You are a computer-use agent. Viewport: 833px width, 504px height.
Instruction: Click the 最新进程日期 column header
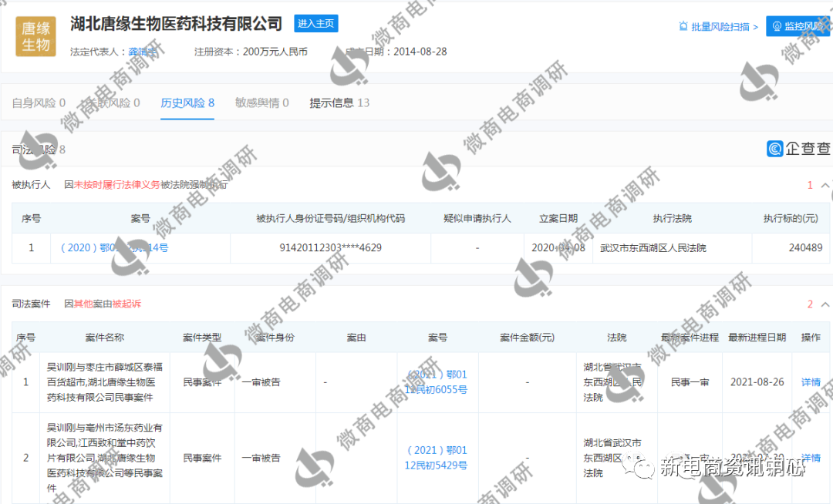757,337
